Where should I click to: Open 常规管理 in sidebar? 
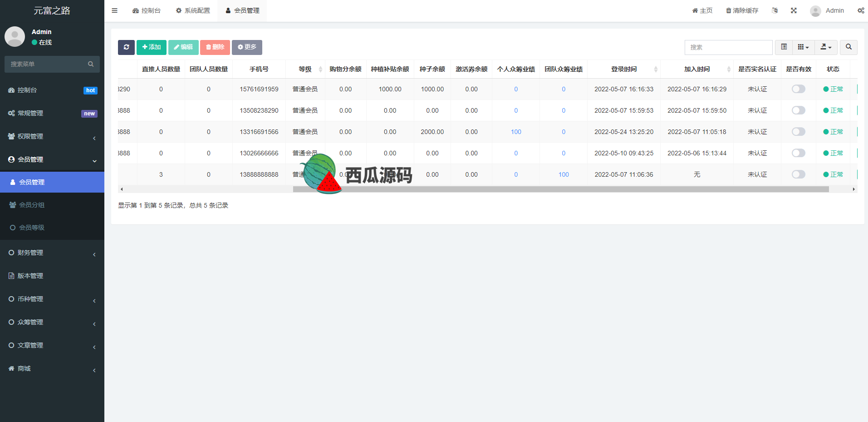pyautogui.click(x=52, y=114)
